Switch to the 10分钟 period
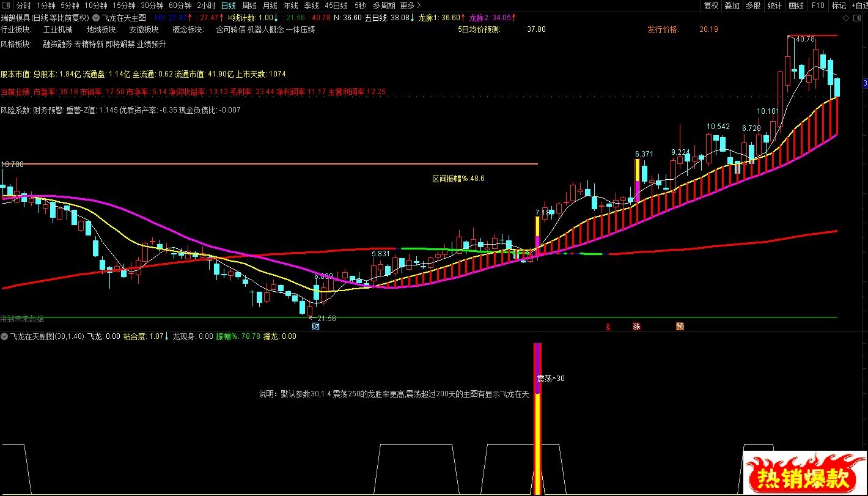This screenshot has width=868, height=496. tap(97, 6)
